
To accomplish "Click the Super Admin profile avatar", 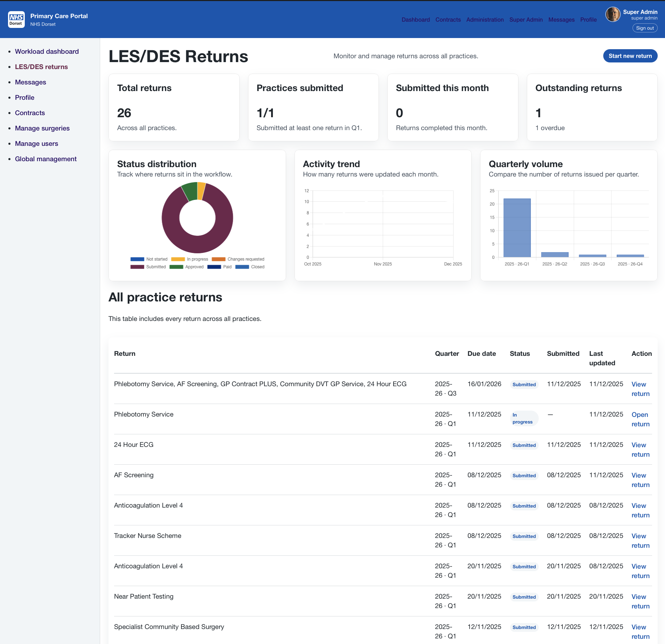I will pyautogui.click(x=612, y=14).
